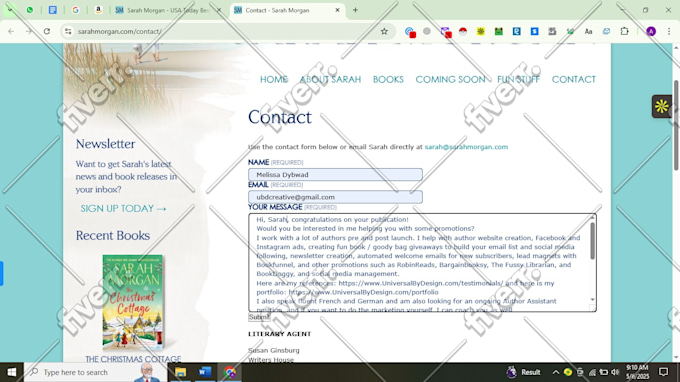Open the Aa reader extension icon

click(x=588, y=31)
